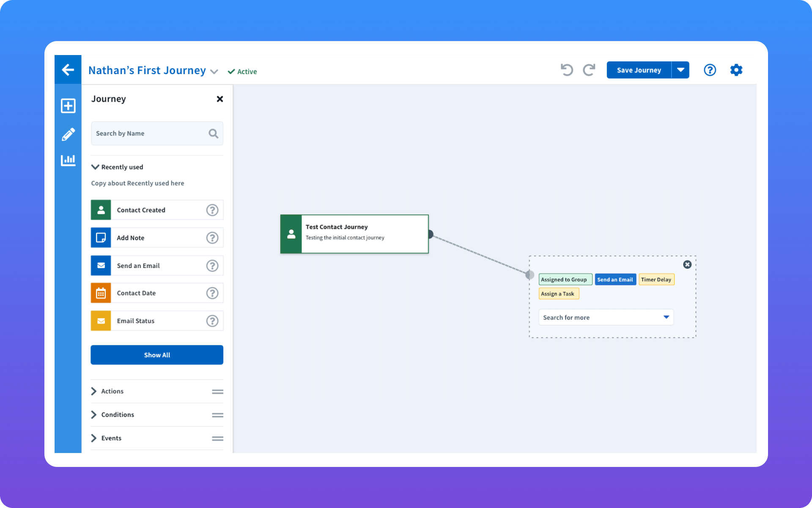The height and width of the screenshot is (508, 812).
Task: Select the Send an Email envelope icon
Action: pos(101,265)
